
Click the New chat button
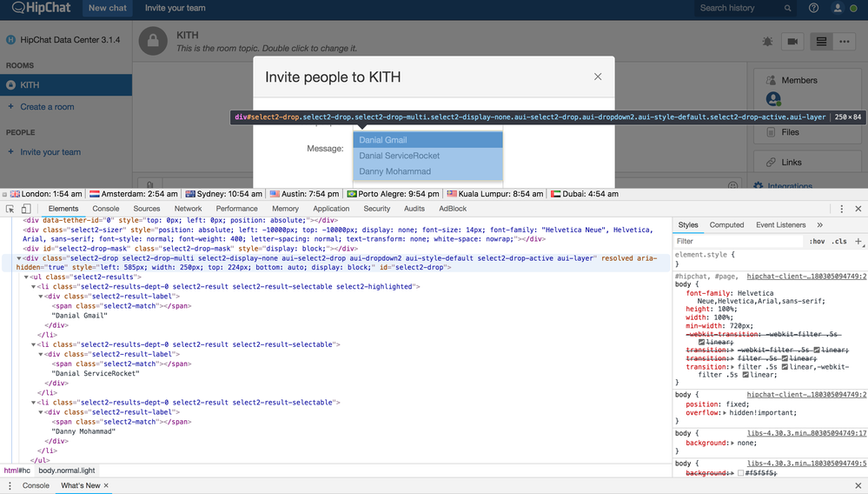(x=108, y=9)
